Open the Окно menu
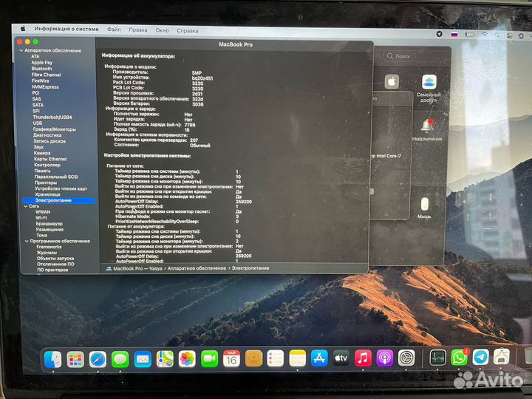This screenshot has width=532, height=399. click(x=162, y=30)
